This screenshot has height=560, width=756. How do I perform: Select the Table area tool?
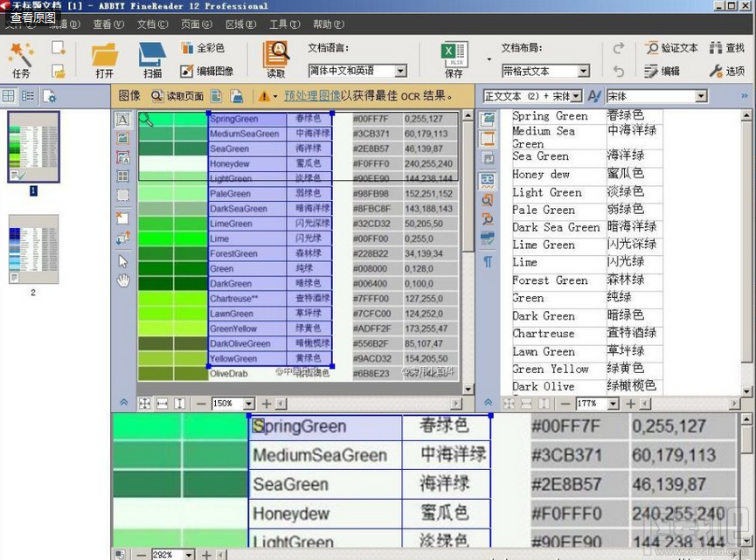[123, 175]
